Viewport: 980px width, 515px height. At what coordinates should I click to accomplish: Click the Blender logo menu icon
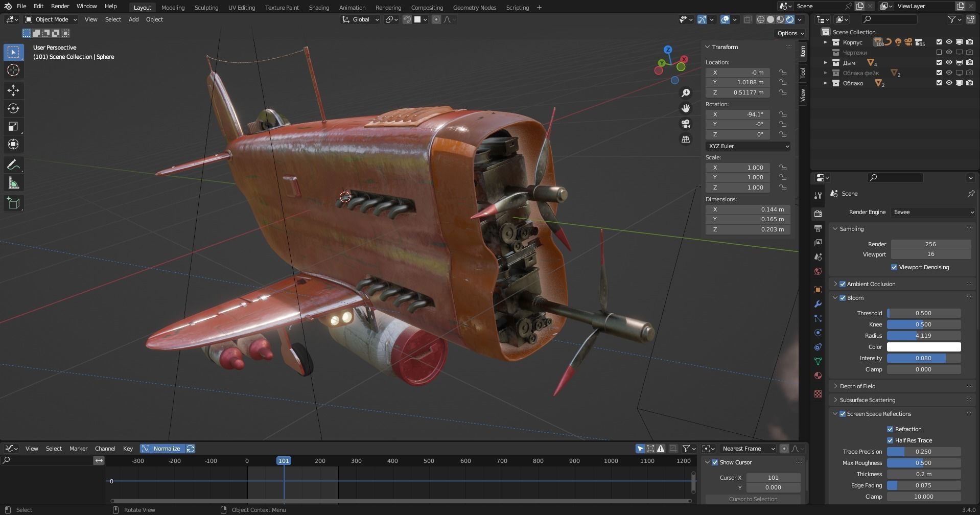coord(8,6)
